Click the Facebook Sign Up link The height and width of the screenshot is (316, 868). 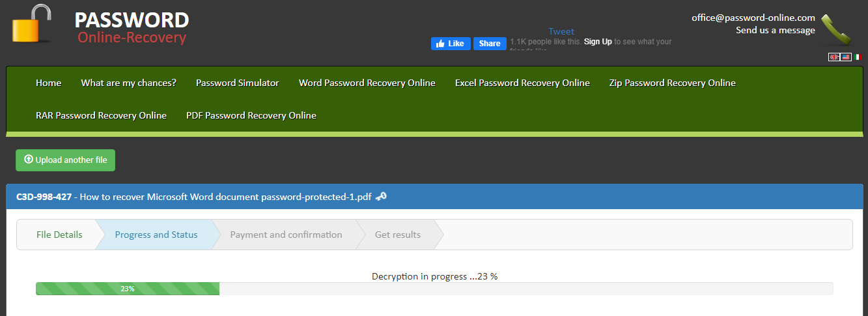pos(598,42)
